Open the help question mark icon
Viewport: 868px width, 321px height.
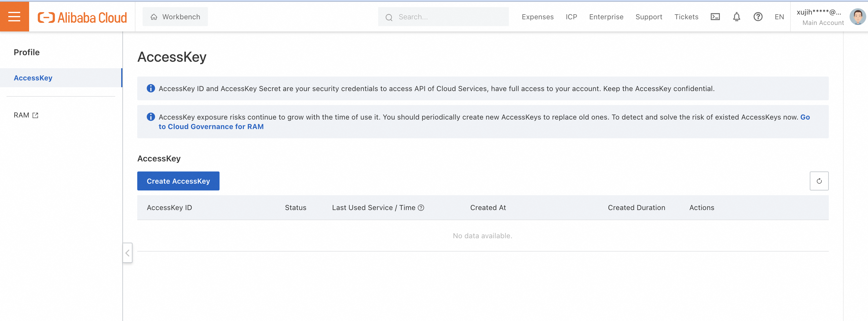[758, 17]
